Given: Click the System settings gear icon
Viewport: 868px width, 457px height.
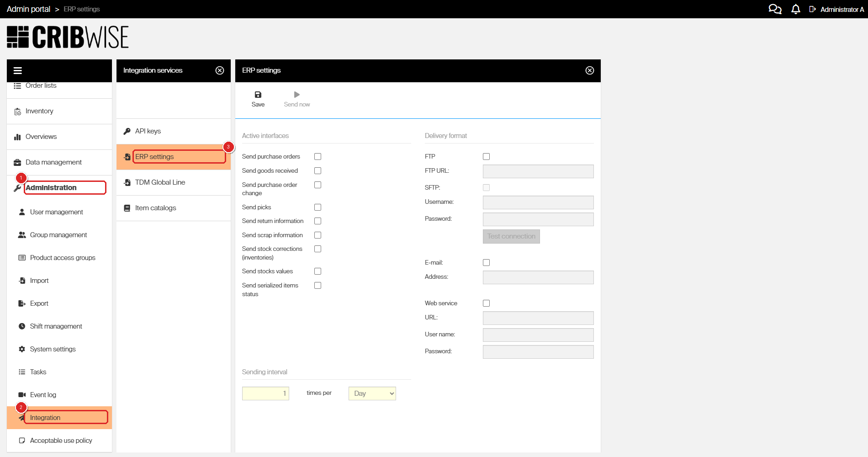Looking at the screenshot, I should pyautogui.click(x=22, y=349).
